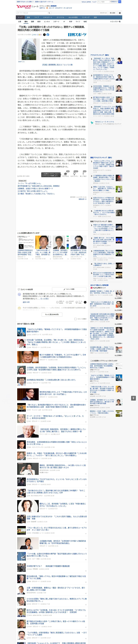
Task: Select the ランキング tab
Action: [86, 17]
